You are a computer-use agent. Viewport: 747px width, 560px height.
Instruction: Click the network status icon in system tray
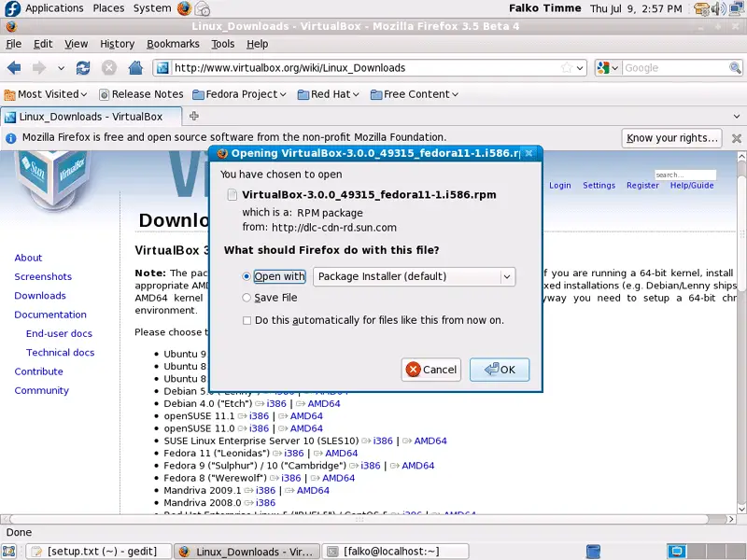point(737,8)
